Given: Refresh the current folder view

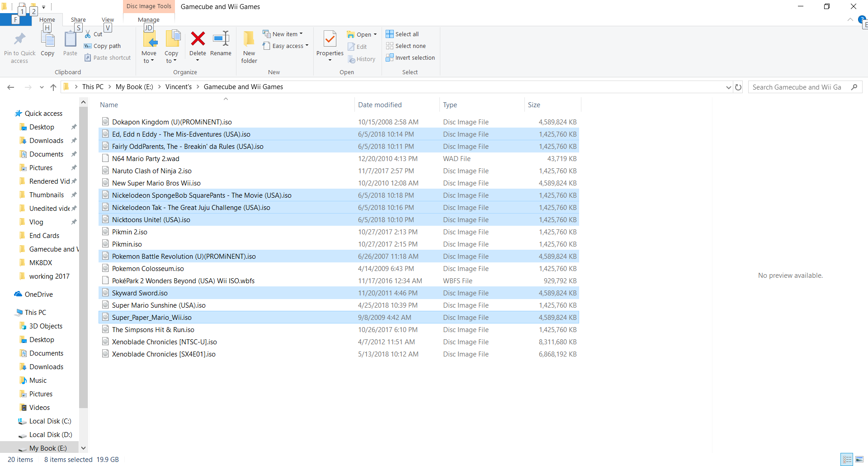Looking at the screenshot, I should (738, 87).
